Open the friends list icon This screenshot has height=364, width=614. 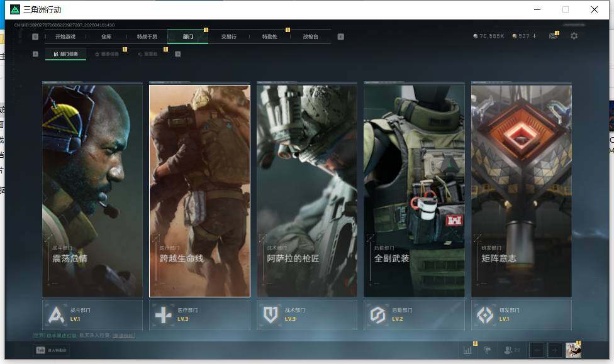pyautogui.click(x=508, y=350)
